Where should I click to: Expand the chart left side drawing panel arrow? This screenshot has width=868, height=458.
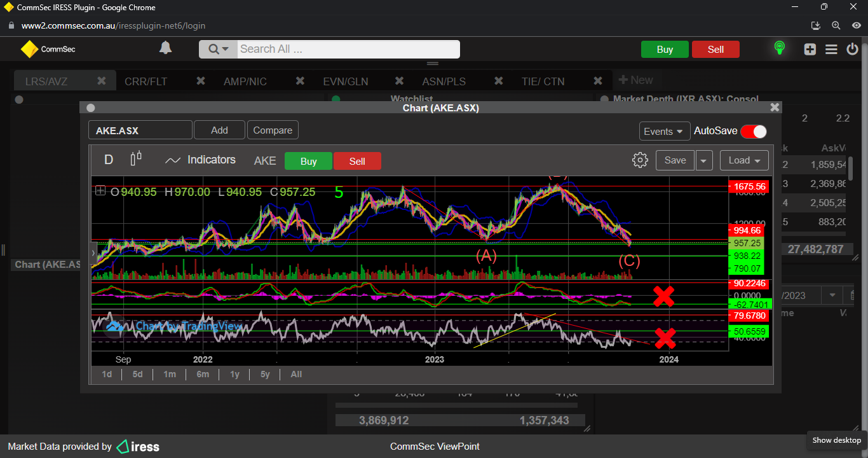[94, 253]
